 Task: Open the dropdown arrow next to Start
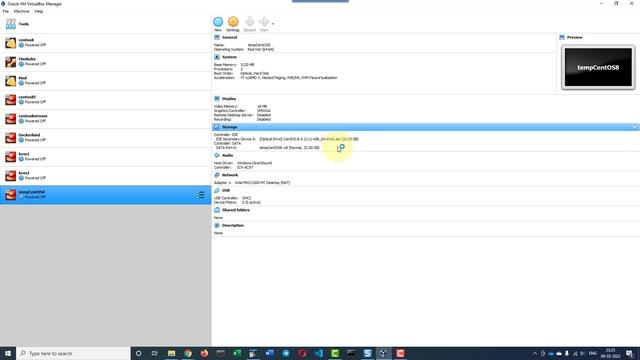(x=273, y=24)
